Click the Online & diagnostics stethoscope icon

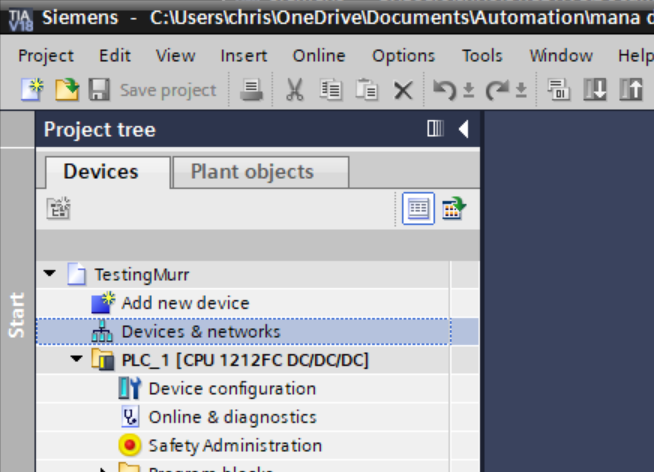tap(130, 417)
